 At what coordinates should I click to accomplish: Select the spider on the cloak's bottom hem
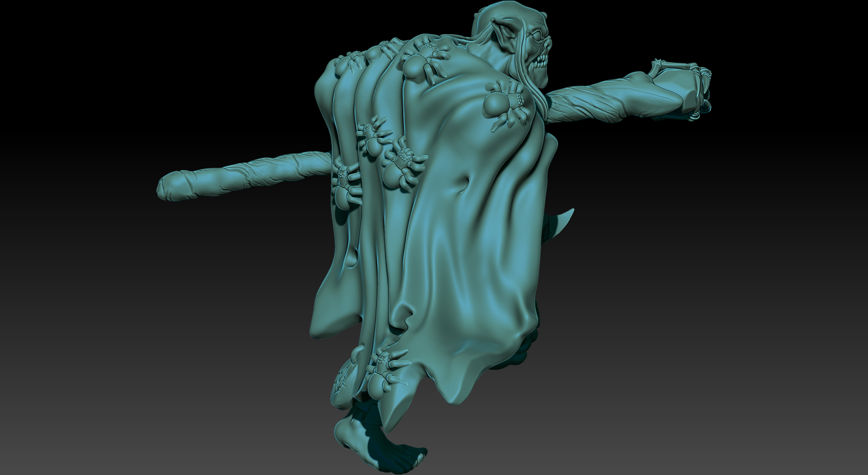[x=381, y=371]
